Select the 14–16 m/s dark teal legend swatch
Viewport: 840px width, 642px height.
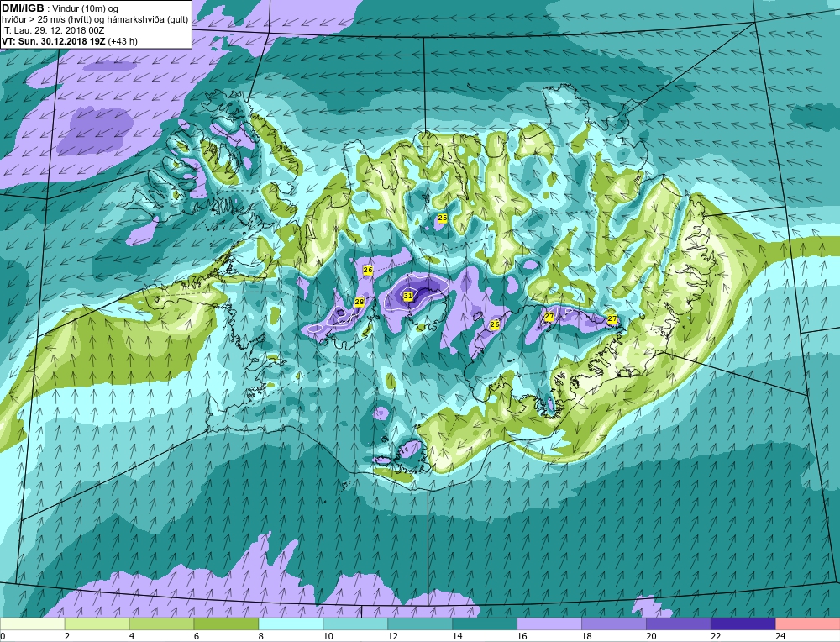pyautogui.click(x=485, y=624)
